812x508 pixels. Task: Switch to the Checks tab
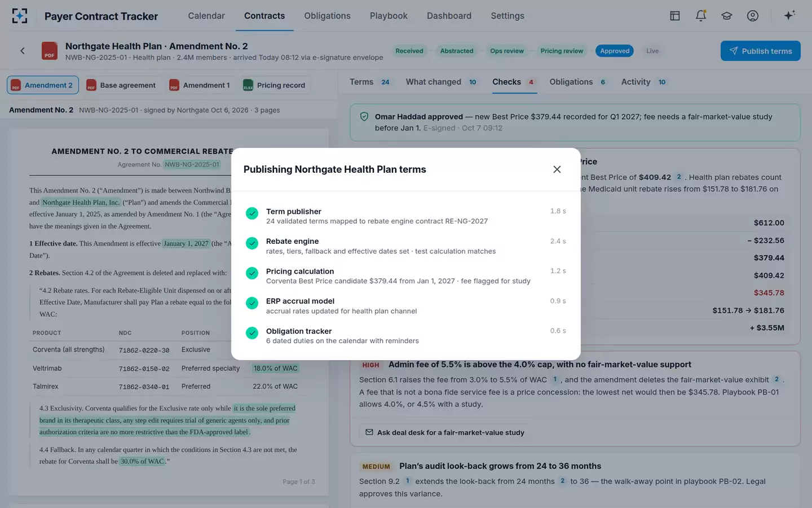pos(514,82)
